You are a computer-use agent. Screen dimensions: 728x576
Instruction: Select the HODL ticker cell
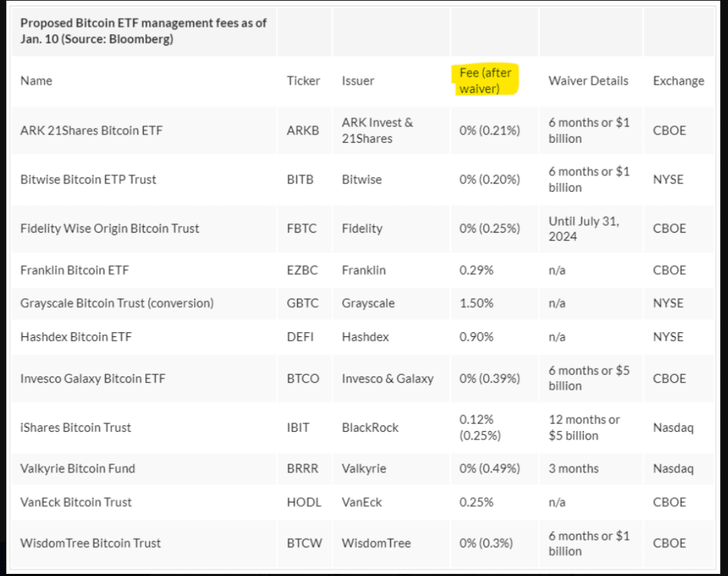tap(304, 502)
